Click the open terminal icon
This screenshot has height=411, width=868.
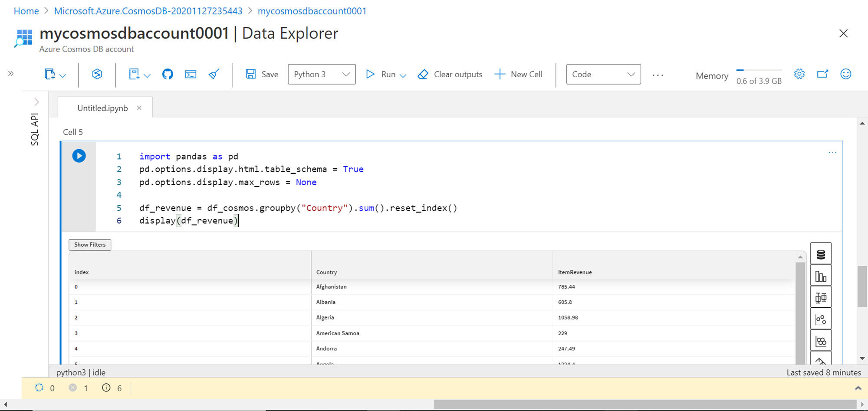click(x=191, y=74)
